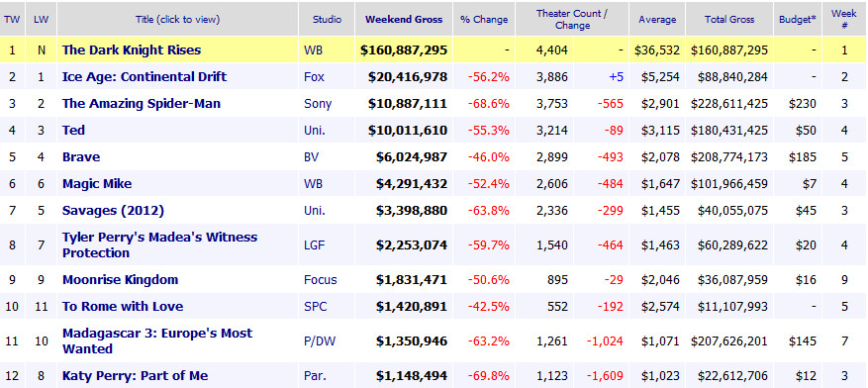The width and height of the screenshot is (868, 388).
Task: Sort by Weekend Gross column header
Action: click(404, 20)
